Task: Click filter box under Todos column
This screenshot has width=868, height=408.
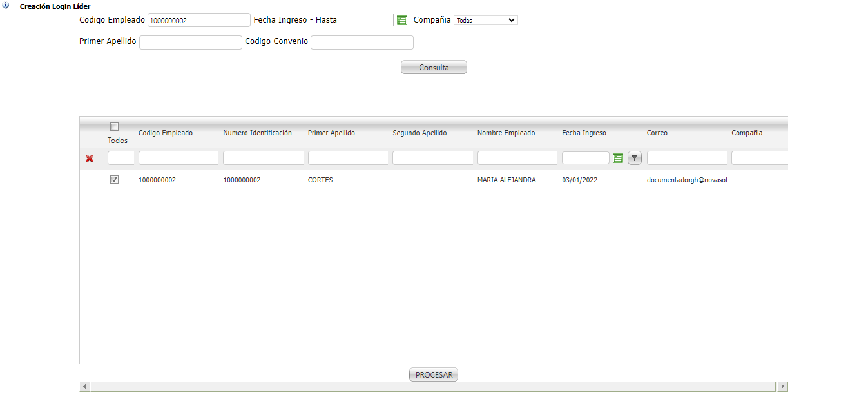Action: [121, 158]
